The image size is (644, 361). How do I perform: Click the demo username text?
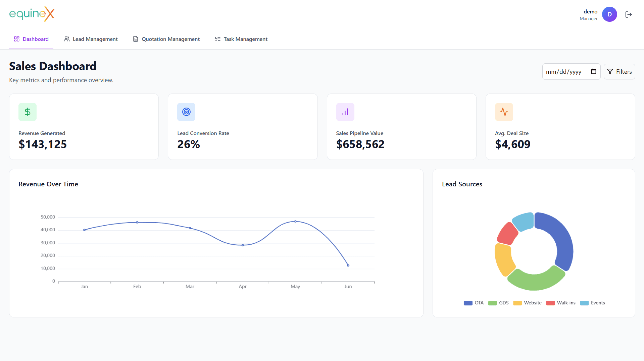point(590,11)
